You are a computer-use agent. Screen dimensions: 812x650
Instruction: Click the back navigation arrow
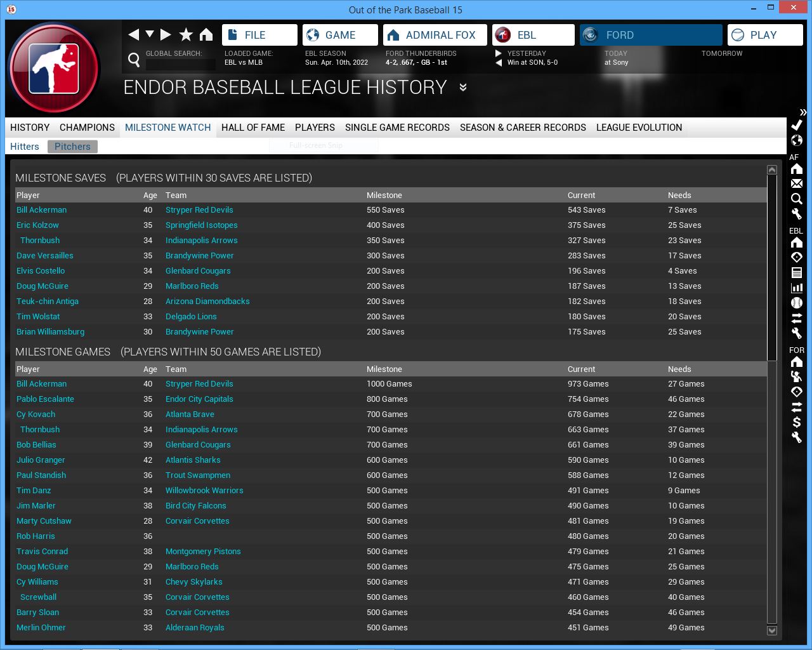[x=133, y=35]
